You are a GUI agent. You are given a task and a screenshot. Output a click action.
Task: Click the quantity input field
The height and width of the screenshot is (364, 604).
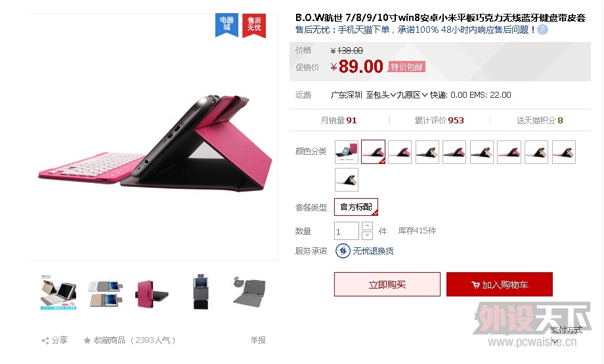346,232
